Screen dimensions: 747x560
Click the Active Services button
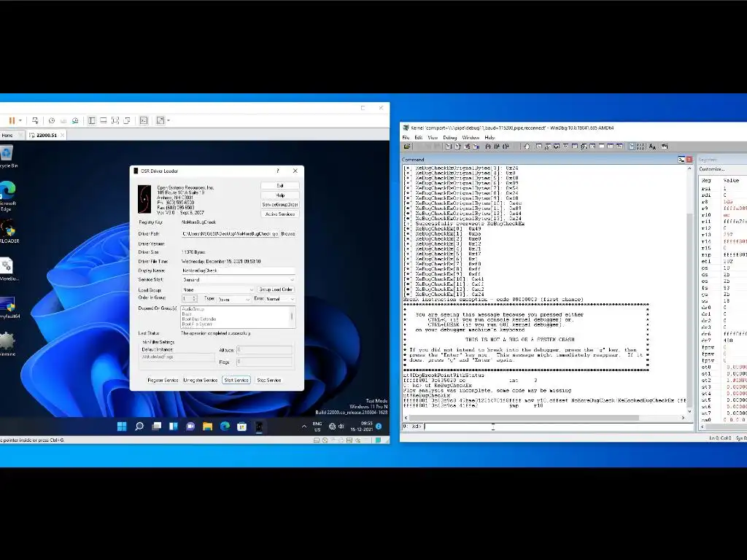point(280,214)
